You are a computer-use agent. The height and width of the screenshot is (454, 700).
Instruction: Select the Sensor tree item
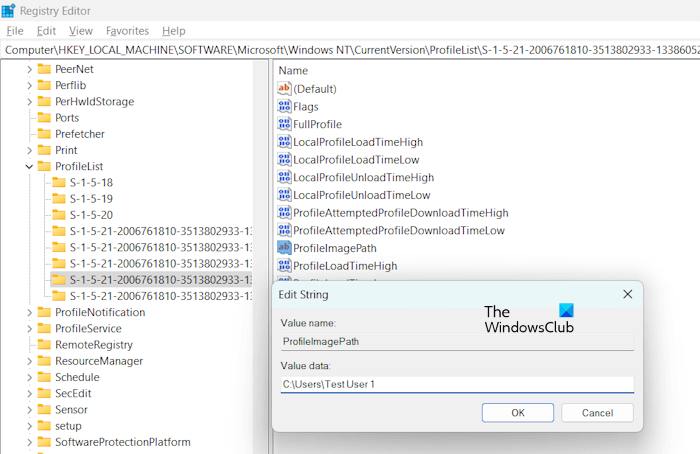71,410
